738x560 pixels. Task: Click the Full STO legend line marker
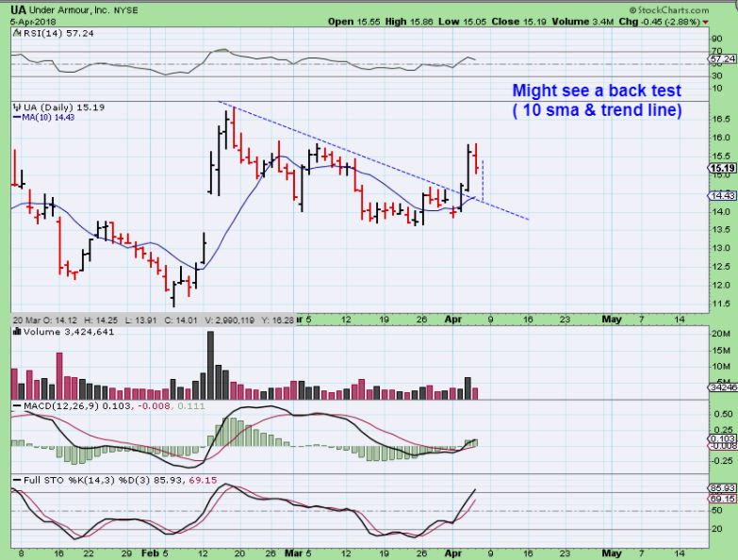point(17,481)
